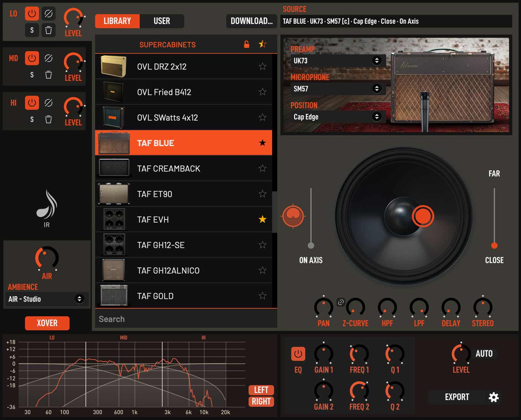Viewport: 521px width, 420px height.
Task: Click the IR flame logo icon
Action: pyautogui.click(x=47, y=204)
